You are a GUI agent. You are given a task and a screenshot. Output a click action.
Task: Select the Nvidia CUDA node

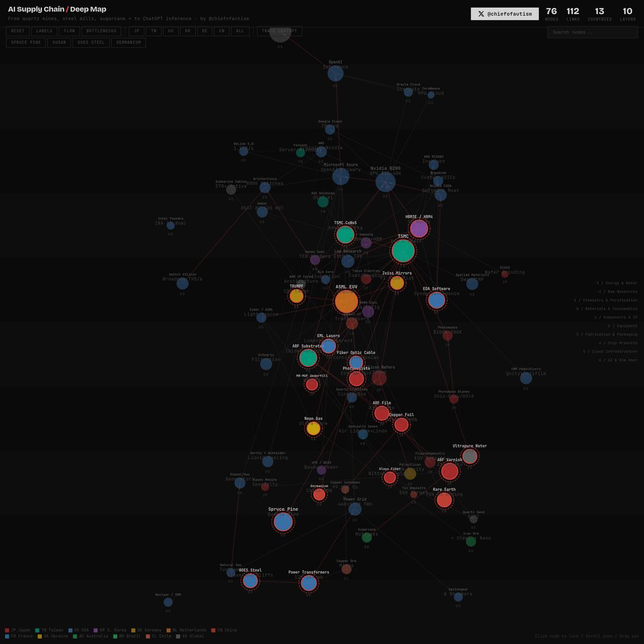tap(440, 195)
